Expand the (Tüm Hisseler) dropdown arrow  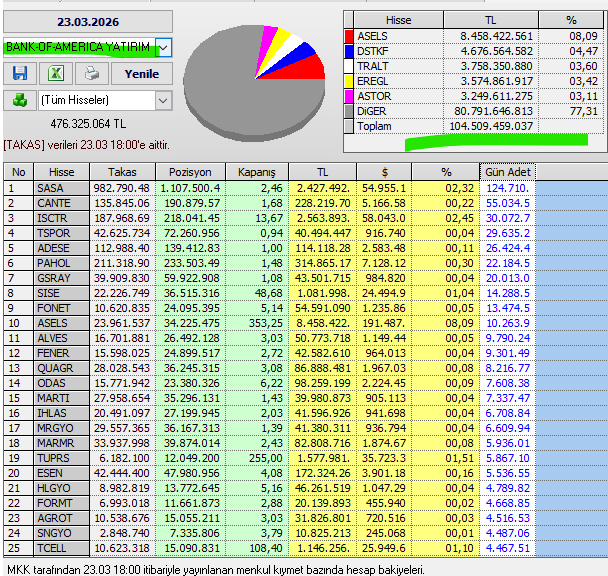coord(164,100)
